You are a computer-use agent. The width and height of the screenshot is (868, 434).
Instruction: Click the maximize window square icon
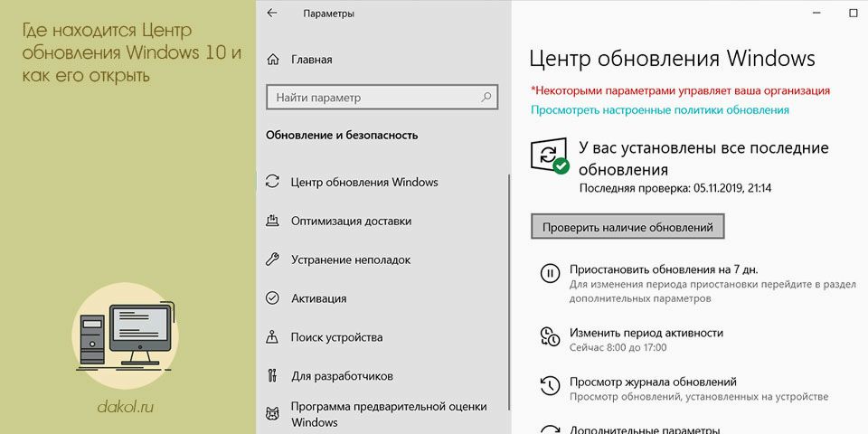coord(853,14)
